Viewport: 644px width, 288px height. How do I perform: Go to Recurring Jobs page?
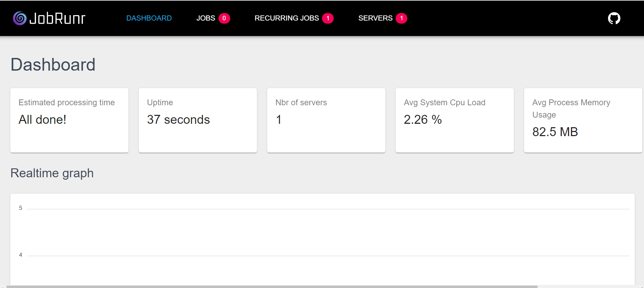(x=287, y=18)
